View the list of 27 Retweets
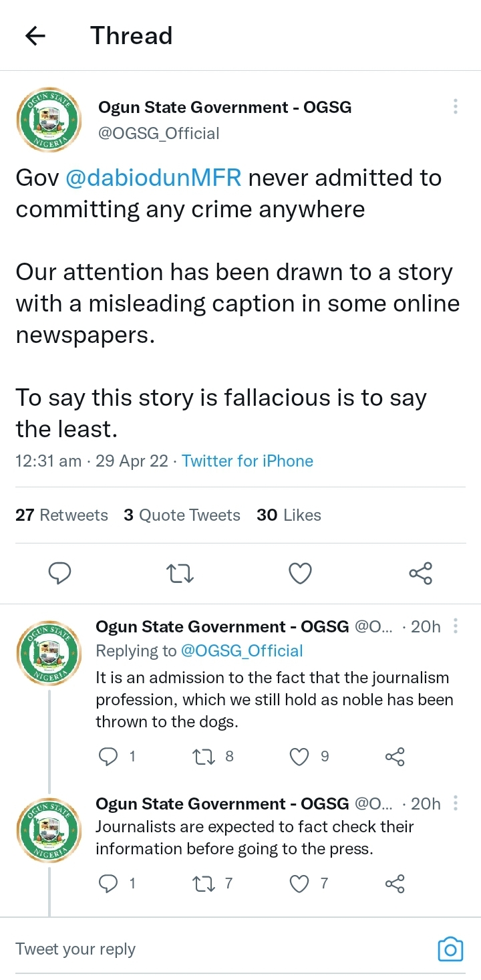The height and width of the screenshot is (980, 481). pos(61,515)
